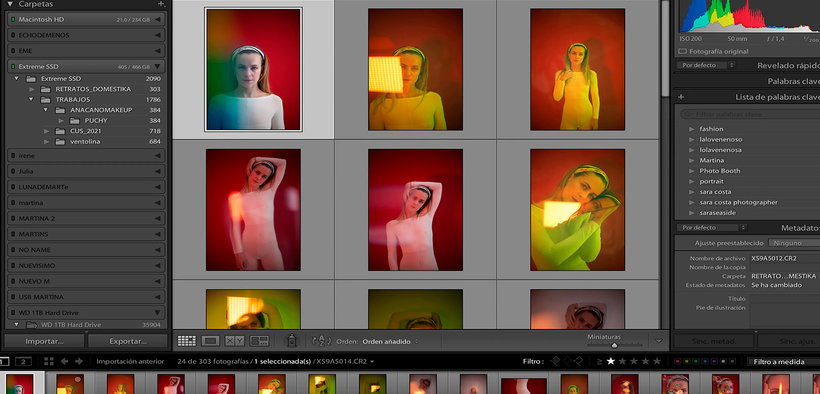Select the Painter spray can tool
Image resolution: width=820 pixels, height=394 pixels.
click(291, 341)
